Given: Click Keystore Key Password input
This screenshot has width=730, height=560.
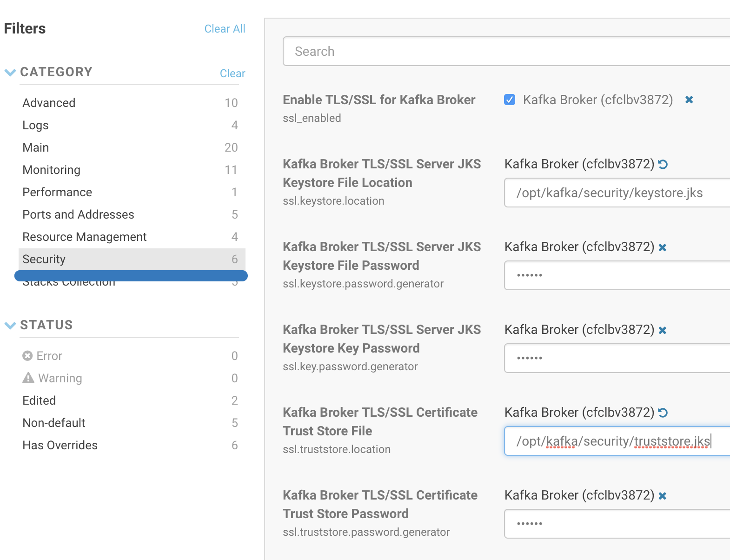Looking at the screenshot, I should (x=617, y=358).
